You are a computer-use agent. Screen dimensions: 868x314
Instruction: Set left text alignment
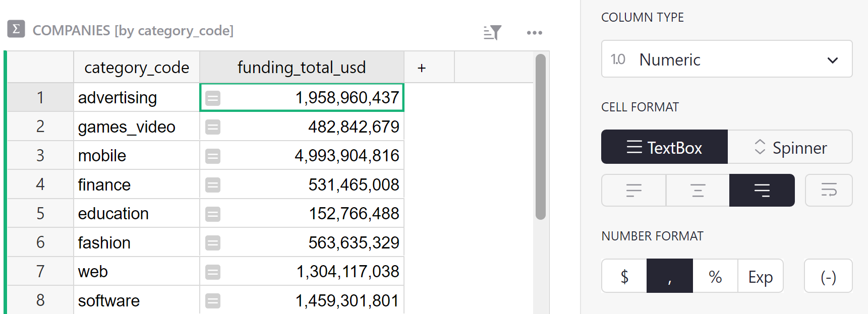(x=633, y=191)
